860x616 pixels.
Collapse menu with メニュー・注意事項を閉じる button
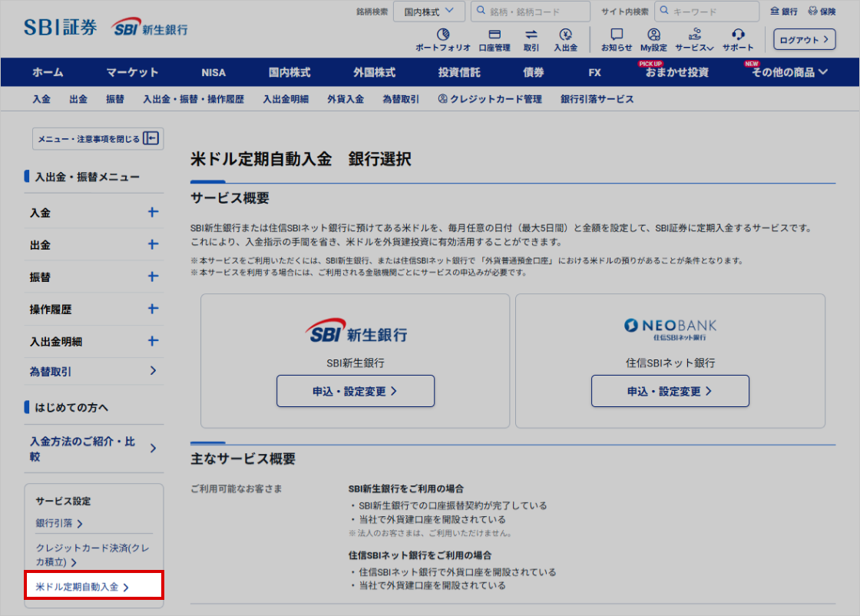click(x=97, y=138)
